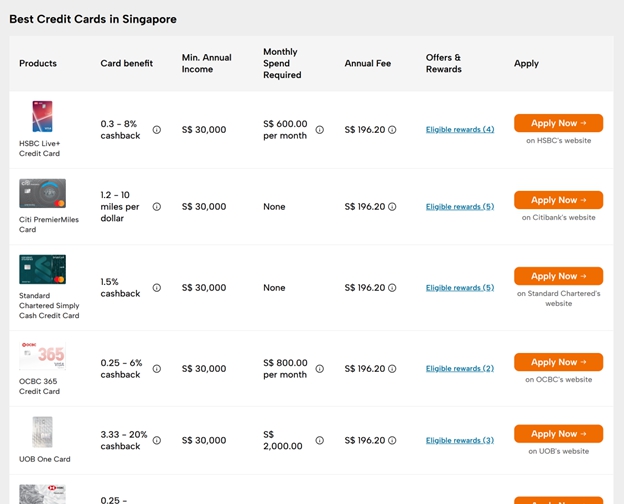Select the OCBC 365 Credit Card name
The image size is (624, 504).
39,386
